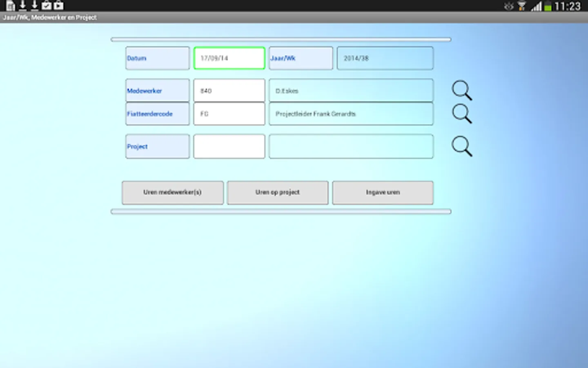Viewport: 588px width, 368px height.
Task: Tap the clock showing 11:23
Action: [568, 6]
